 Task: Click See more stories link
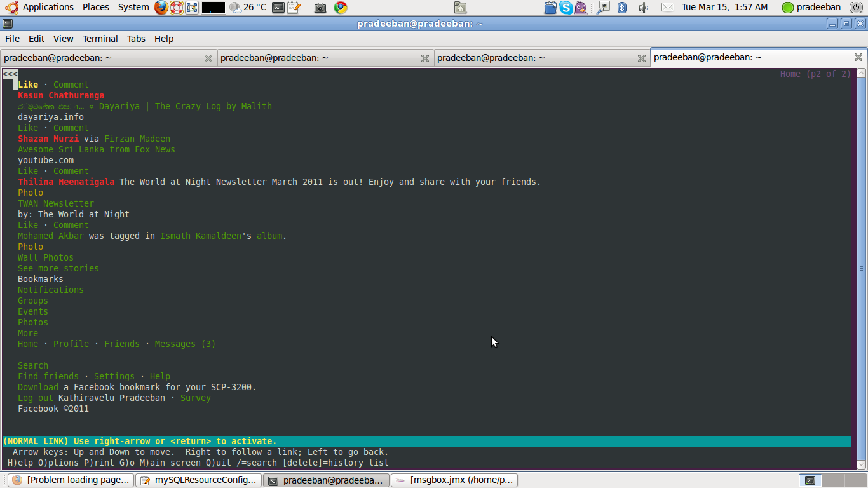point(58,268)
